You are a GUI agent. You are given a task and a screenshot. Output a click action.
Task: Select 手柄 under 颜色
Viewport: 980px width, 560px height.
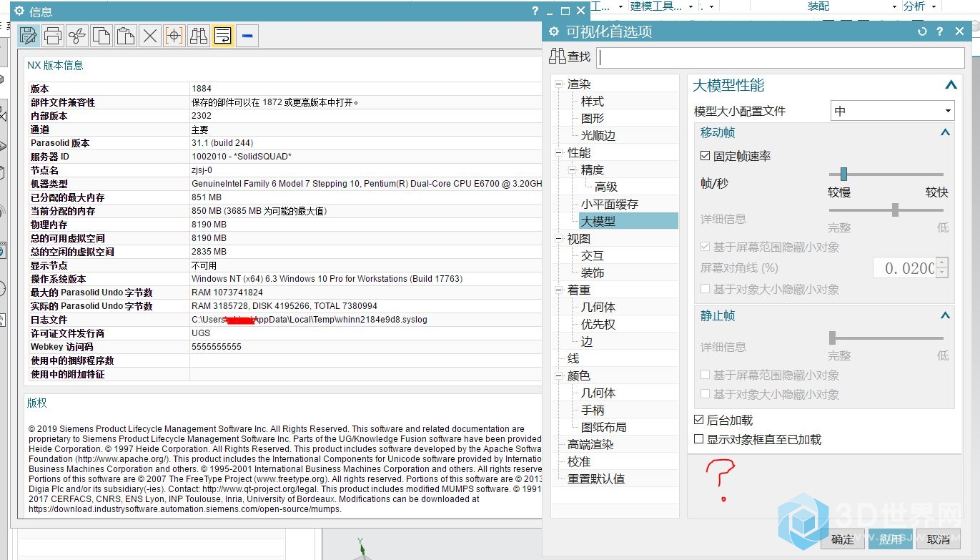pyautogui.click(x=593, y=411)
